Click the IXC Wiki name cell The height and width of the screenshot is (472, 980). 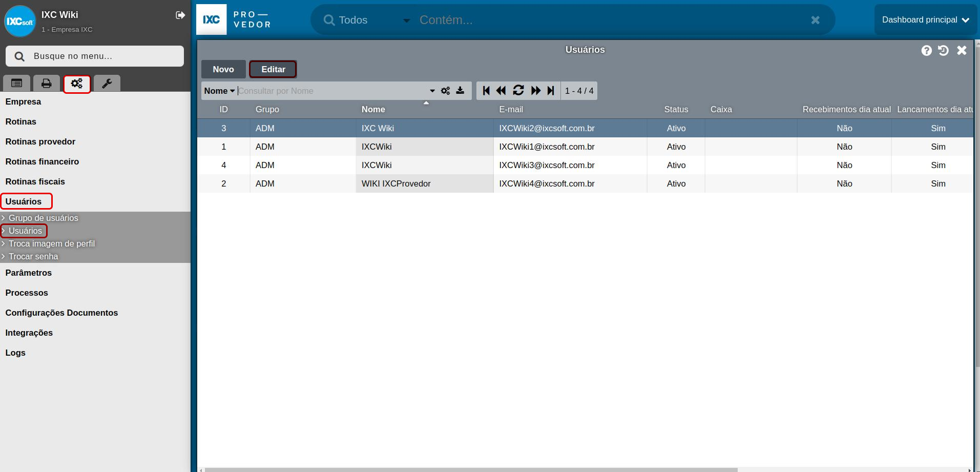tap(424, 128)
